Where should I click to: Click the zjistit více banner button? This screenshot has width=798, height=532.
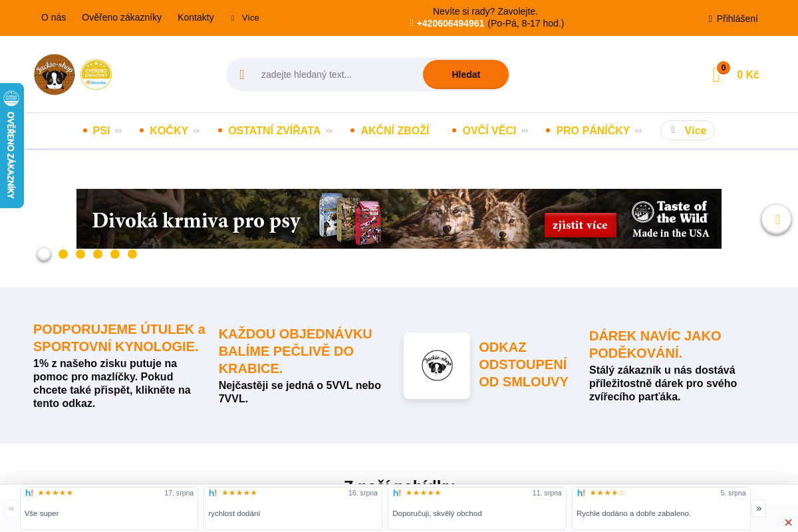tap(581, 225)
